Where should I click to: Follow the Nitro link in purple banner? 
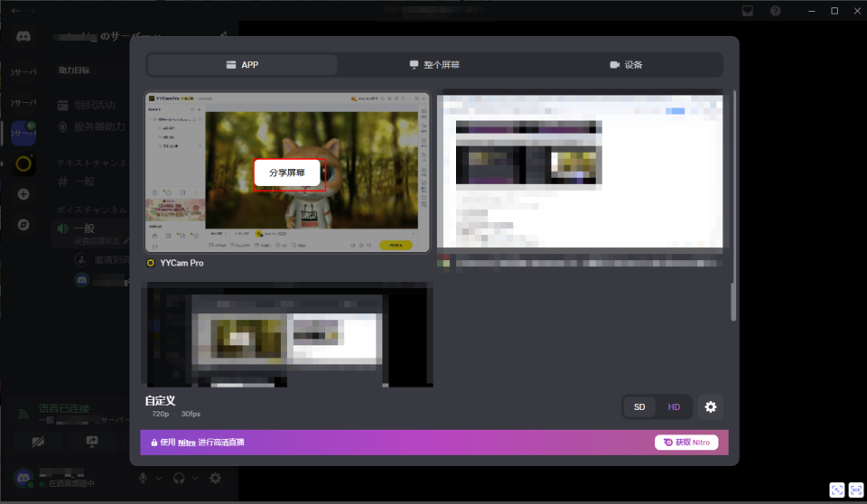[x=186, y=443]
